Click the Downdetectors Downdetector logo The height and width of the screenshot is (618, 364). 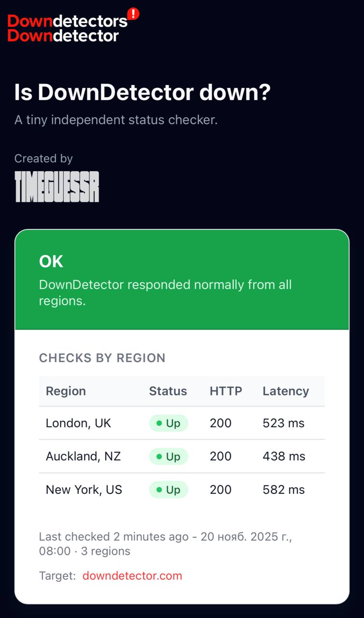pos(68,28)
